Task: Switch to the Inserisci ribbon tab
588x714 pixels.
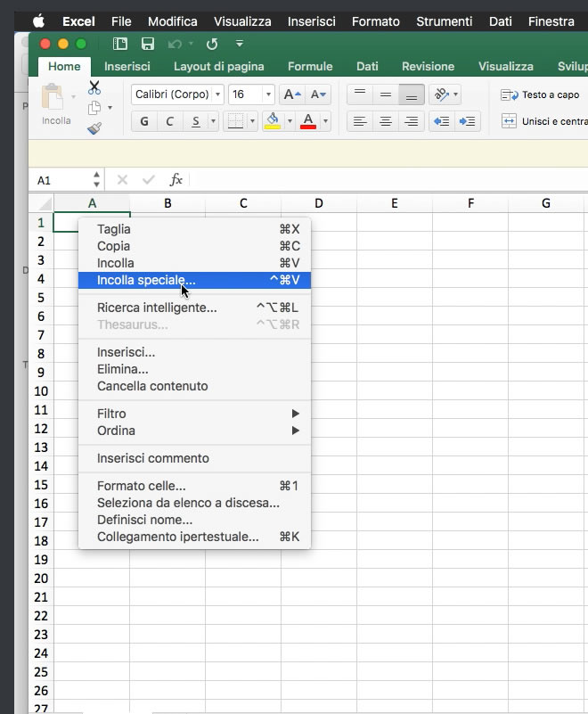Action: point(127,67)
